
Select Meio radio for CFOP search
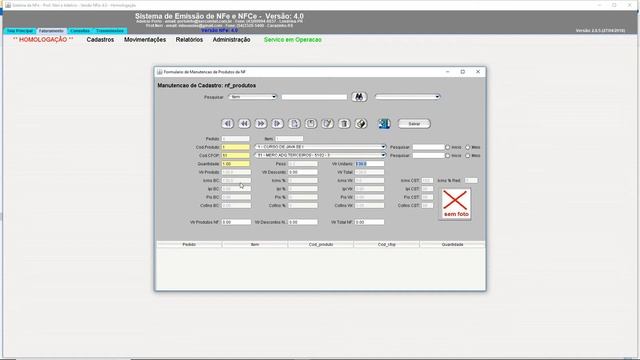click(x=468, y=156)
